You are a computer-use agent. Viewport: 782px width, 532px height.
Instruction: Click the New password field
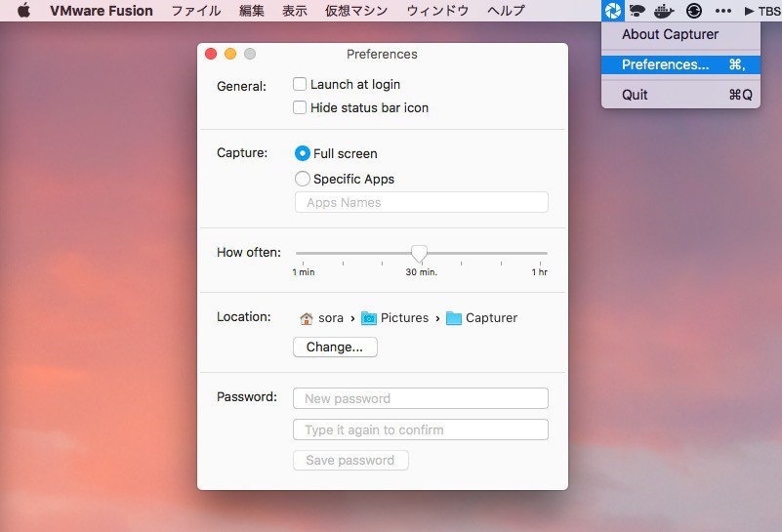[421, 398]
